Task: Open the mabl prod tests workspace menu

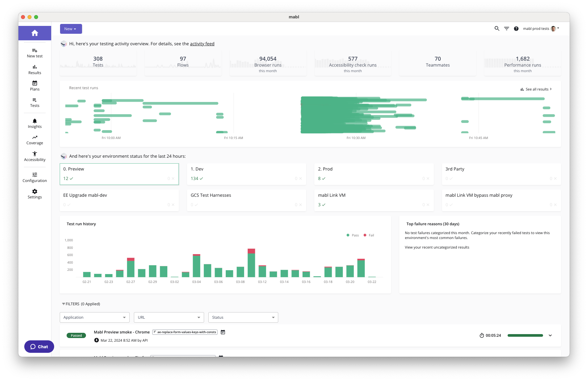Action: [x=541, y=29]
